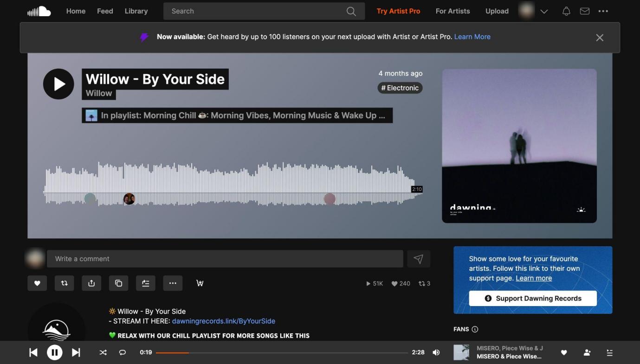The height and width of the screenshot is (364, 640).
Task: Click the 51K plays count
Action: click(375, 283)
